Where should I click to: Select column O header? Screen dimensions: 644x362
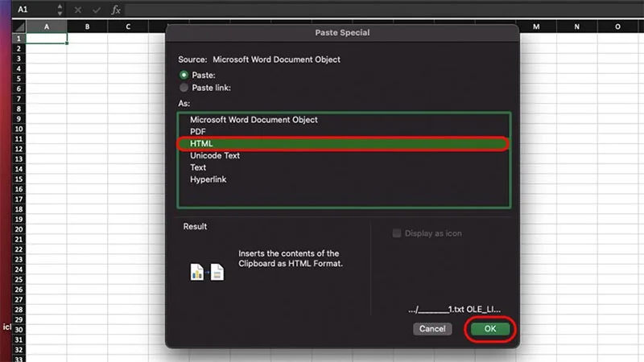click(x=617, y=27)
